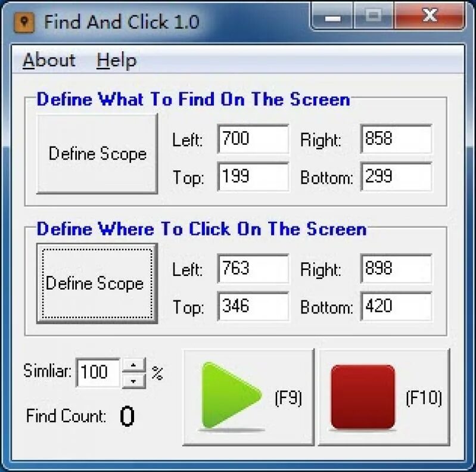Screen dimensions: 476x472
Task: Select the Left field showing 763
Action: click(253, 269)
